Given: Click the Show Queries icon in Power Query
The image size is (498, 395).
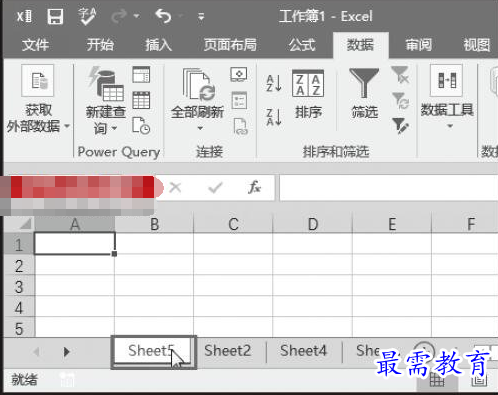Looking at the screenshot, I should pyautogui.click(x=141, y=75).
